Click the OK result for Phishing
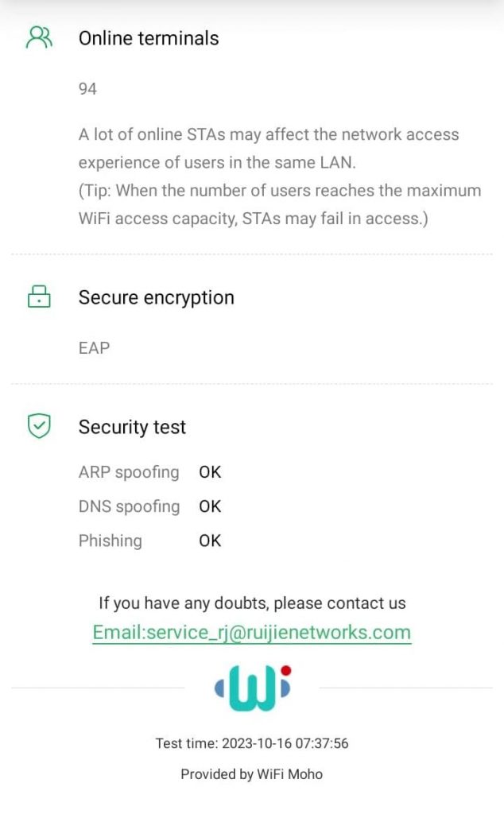 pos(210,541)
